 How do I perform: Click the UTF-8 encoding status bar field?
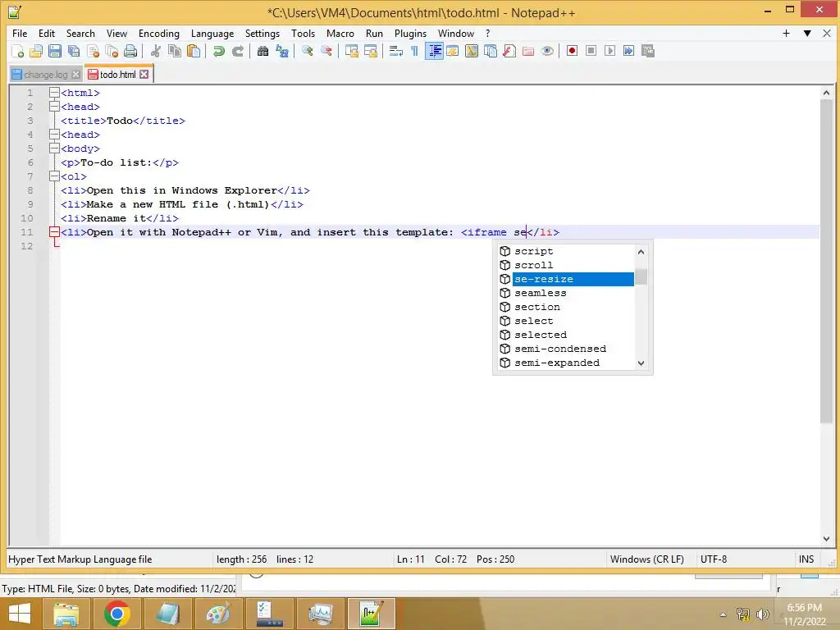pos(745,559)
